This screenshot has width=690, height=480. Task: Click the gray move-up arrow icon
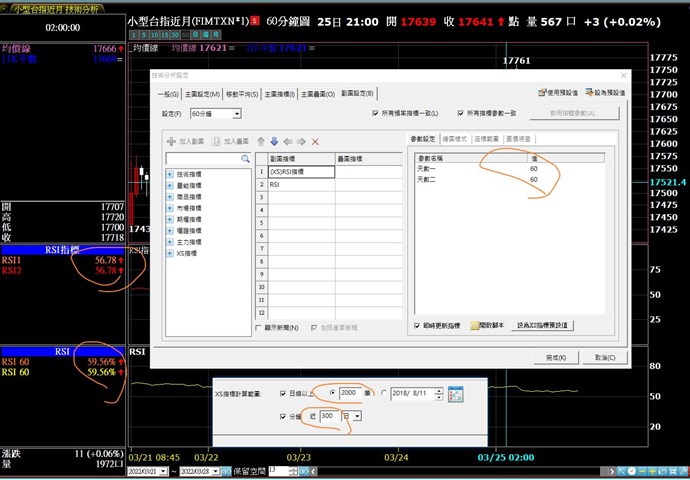261,142
